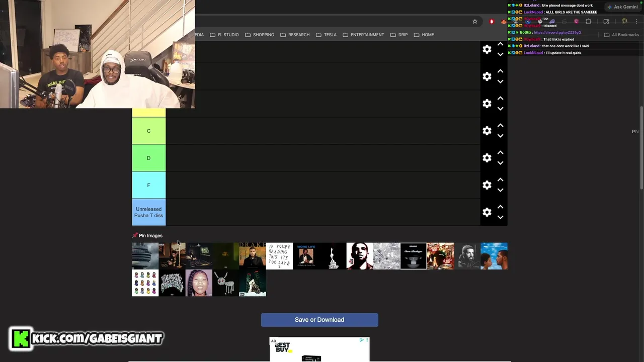Open the FL STUDIO bookmarks folder
This screenshot has height=362, width=644.
coord(224,35)
